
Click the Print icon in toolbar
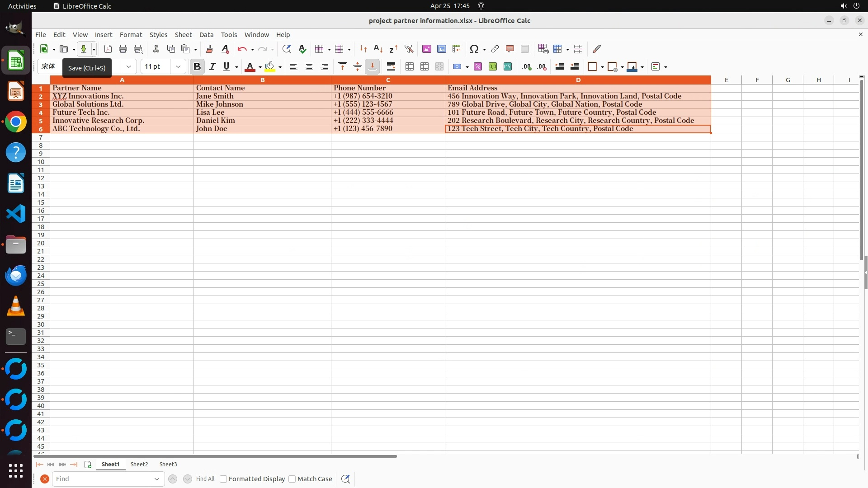click(123, 49)
